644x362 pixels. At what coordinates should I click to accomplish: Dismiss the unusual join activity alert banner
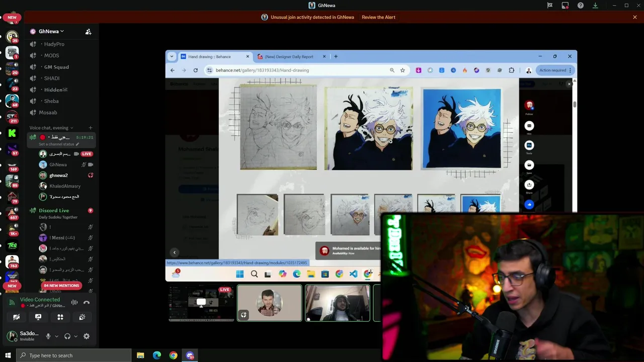point(635,17)
